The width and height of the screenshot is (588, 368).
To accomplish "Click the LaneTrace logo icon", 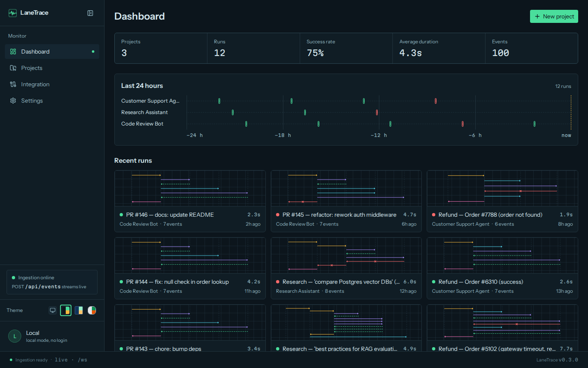I will click(13, 13).
